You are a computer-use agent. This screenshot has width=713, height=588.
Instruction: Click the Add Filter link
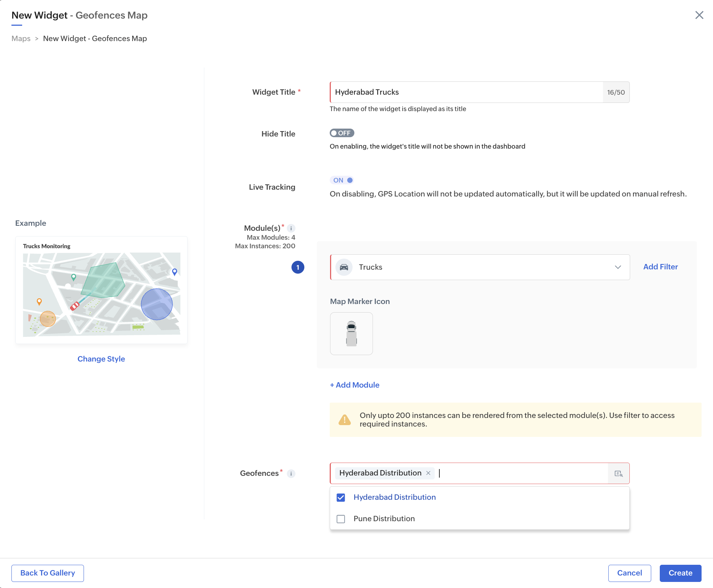click(x=660, y=267)
